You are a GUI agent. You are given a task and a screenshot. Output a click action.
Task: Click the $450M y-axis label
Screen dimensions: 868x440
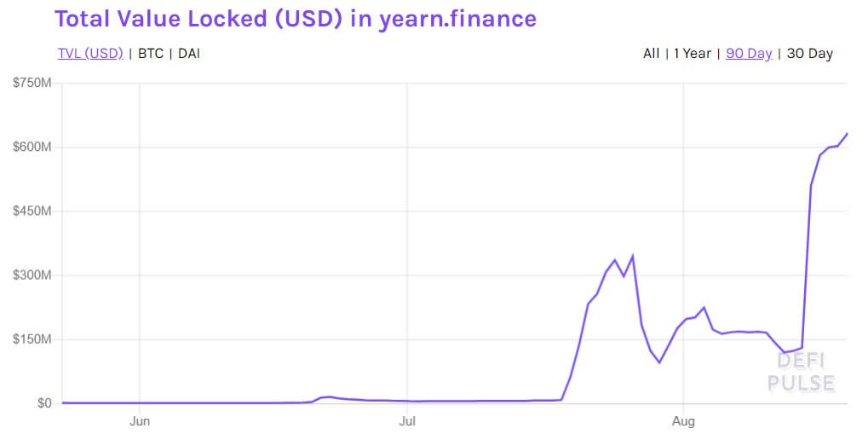point(32,211)
